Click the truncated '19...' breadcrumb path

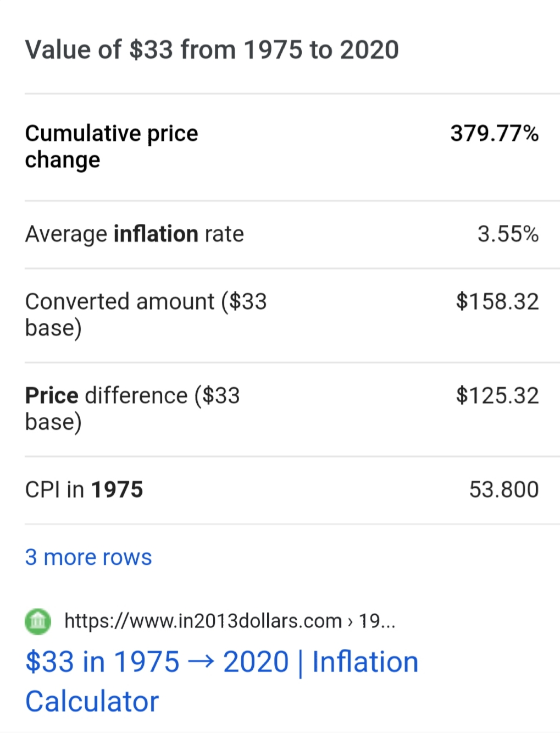377,621
